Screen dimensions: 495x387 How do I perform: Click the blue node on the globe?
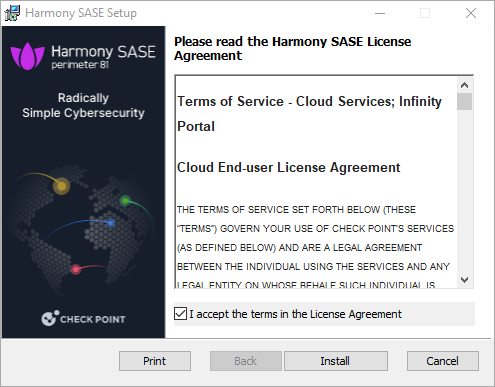pos(111,223)
